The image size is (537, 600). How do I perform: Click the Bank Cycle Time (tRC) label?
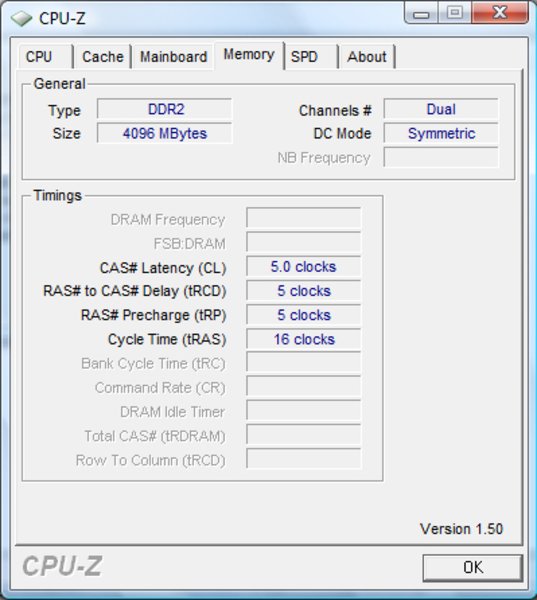pyautogui.click(x=153, y=364)
